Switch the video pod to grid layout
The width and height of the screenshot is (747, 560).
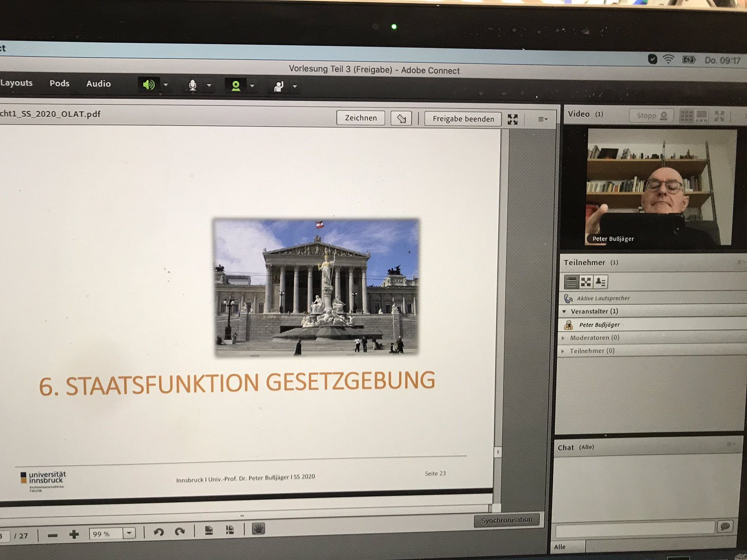pos(686,116)
